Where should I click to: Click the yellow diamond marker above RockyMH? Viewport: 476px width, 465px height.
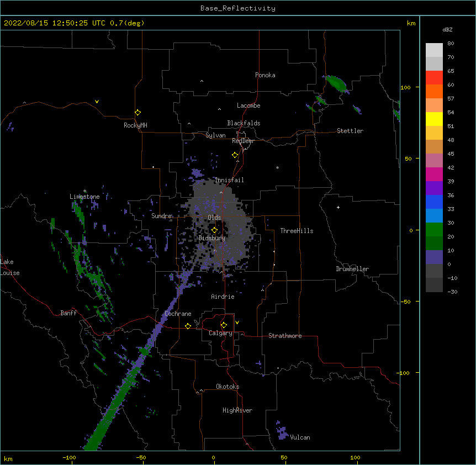click(x=138, y=113)
